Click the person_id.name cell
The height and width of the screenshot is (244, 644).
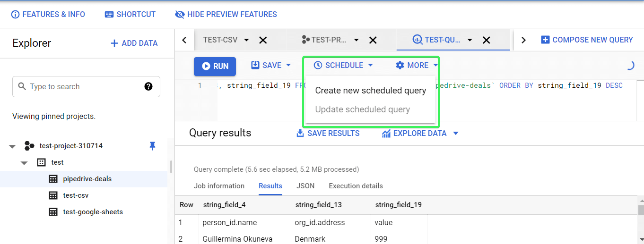click(x=245, y=222)
